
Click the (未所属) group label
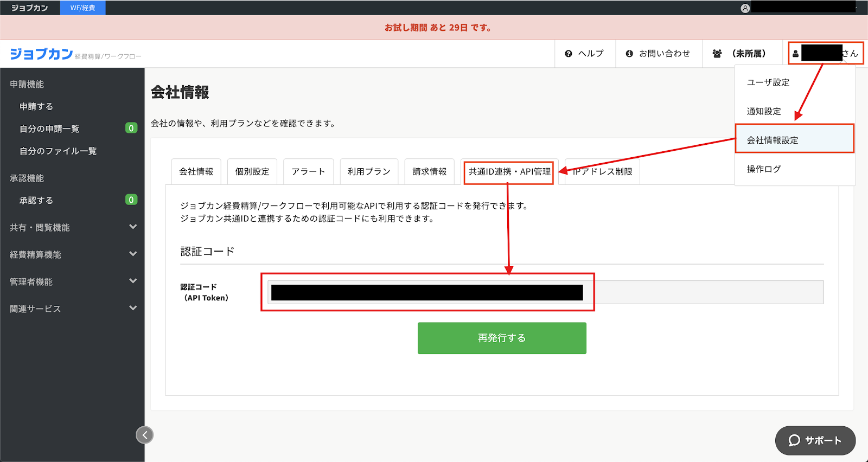point(749,54)
